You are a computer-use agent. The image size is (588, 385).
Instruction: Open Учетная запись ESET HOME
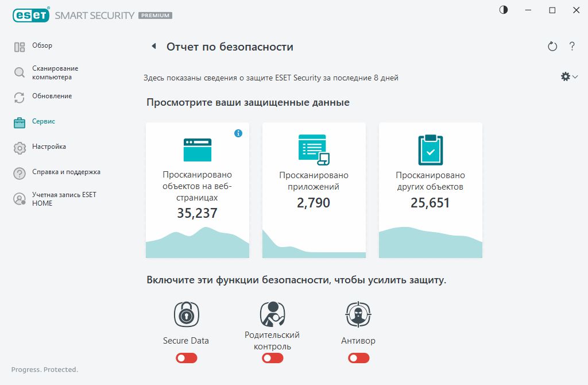pyautogui.click(x=64, y=199)
